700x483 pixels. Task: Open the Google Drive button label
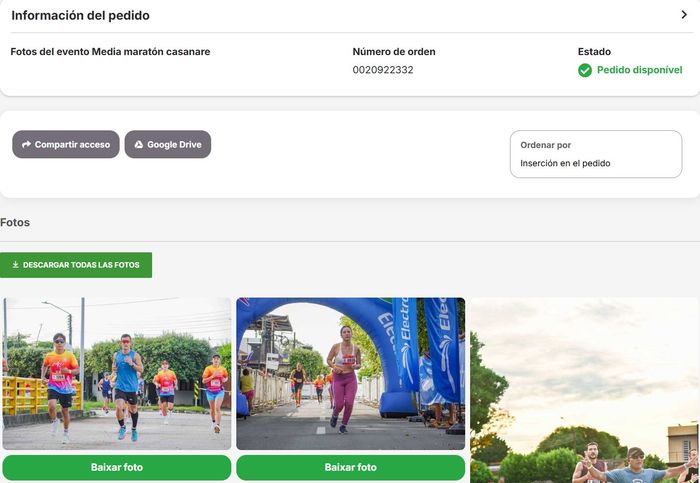(x=174, y=145)
